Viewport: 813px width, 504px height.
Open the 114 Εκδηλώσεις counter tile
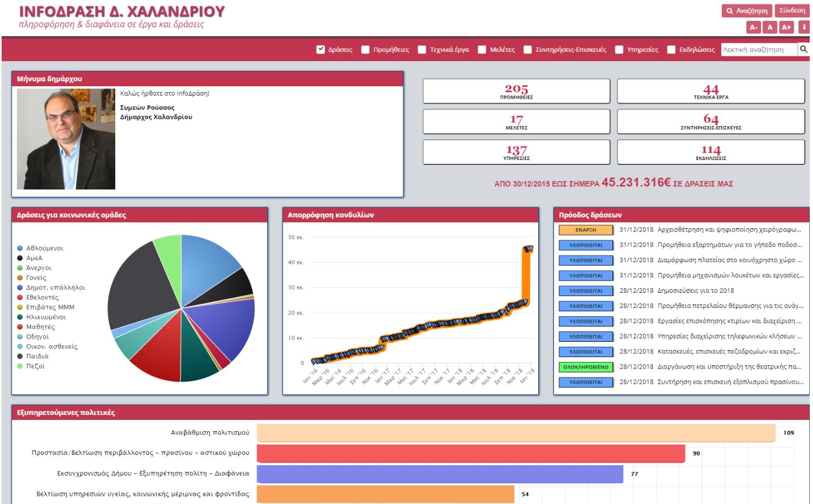(711, 152)
